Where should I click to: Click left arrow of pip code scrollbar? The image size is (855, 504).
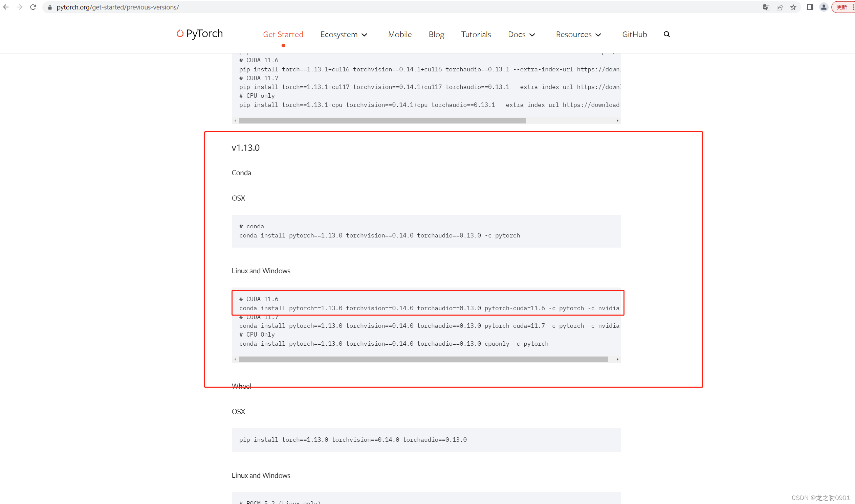coord(236,120)
